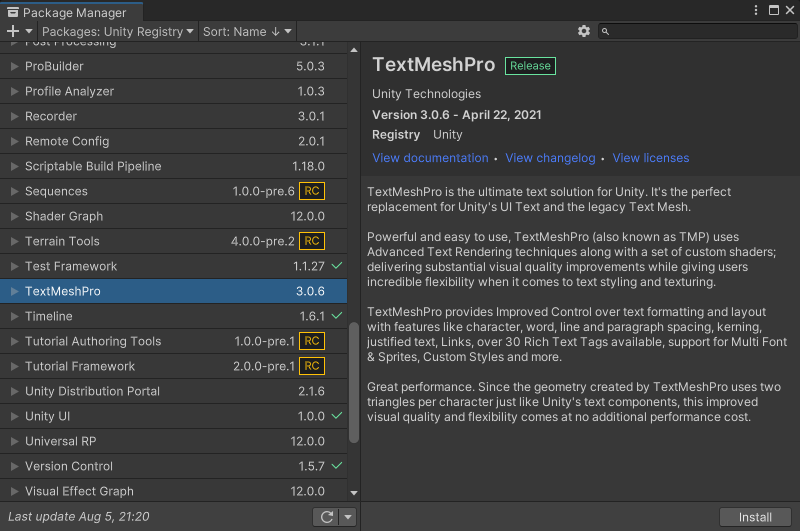Open the Sort: Name dropdown
The image size is (800, 531).
(x=247, y=32)
